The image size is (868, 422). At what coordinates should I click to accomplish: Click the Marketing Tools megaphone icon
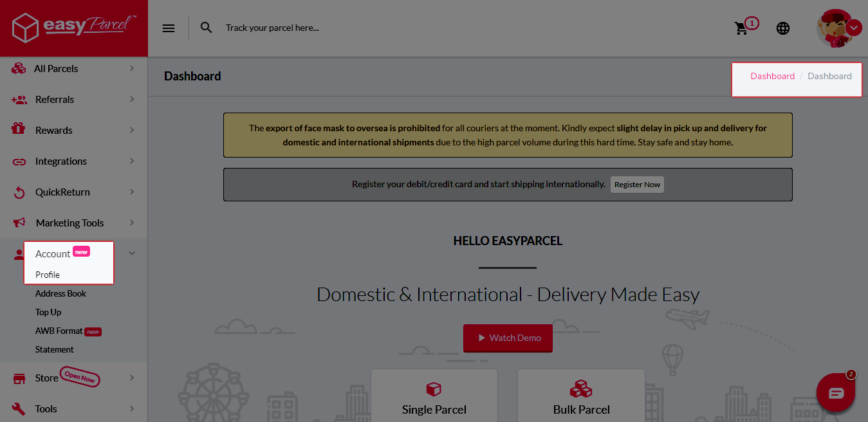[x=19, y=223]
